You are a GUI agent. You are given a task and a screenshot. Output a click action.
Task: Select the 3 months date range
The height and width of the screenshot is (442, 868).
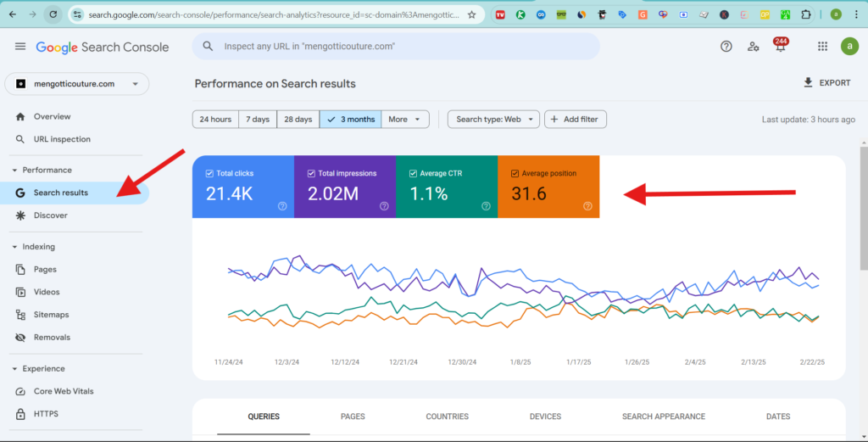point(350,119)
